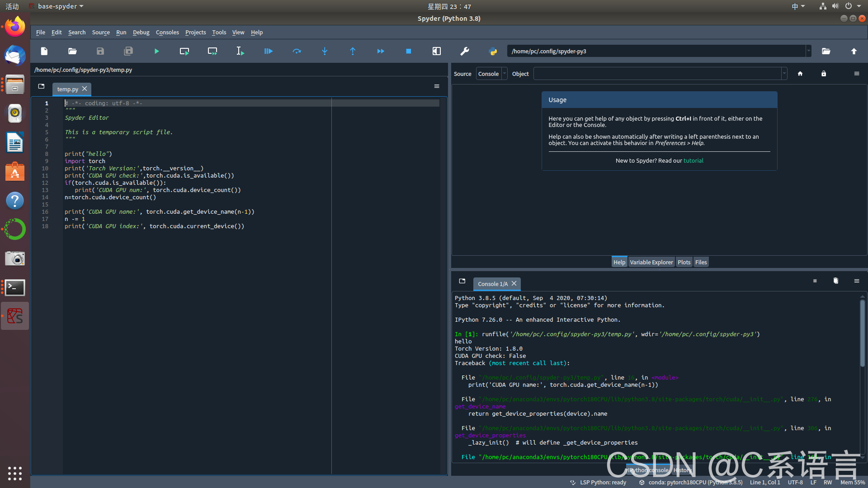This screenshot has width=868, height=488.
Task: Open the input method menu
Action: pyautogui.click(x=798, y=6)
